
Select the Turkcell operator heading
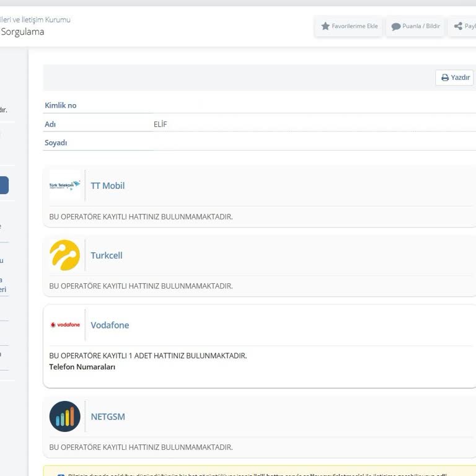pyautogui.click(x=107, y=255)
